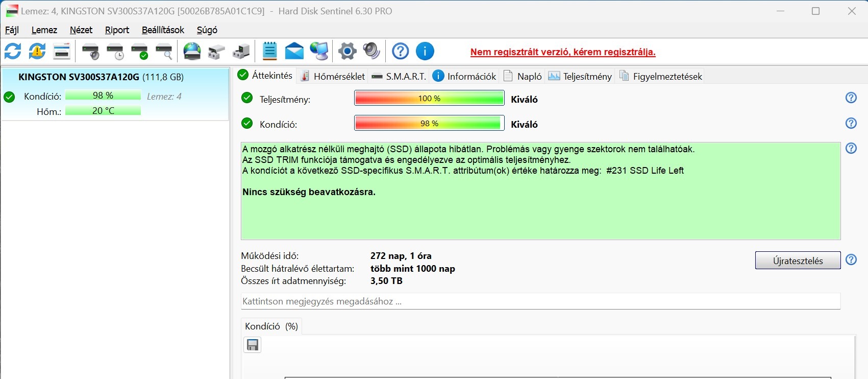868x379 pixels.
Task: Switch to the Figyelmeztetések tab
Action: (661, 76)
